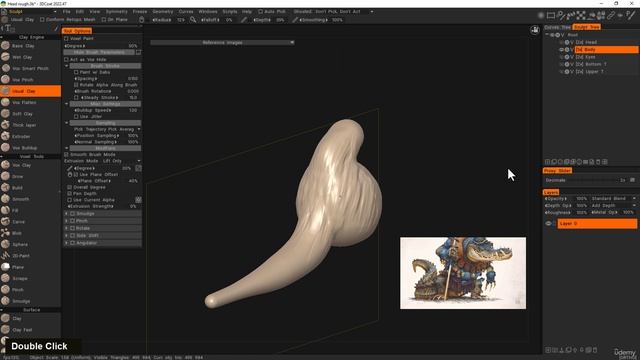Screen dimensions: 640x360
Task: Select the Blob voxel tool
Action: 30,233
